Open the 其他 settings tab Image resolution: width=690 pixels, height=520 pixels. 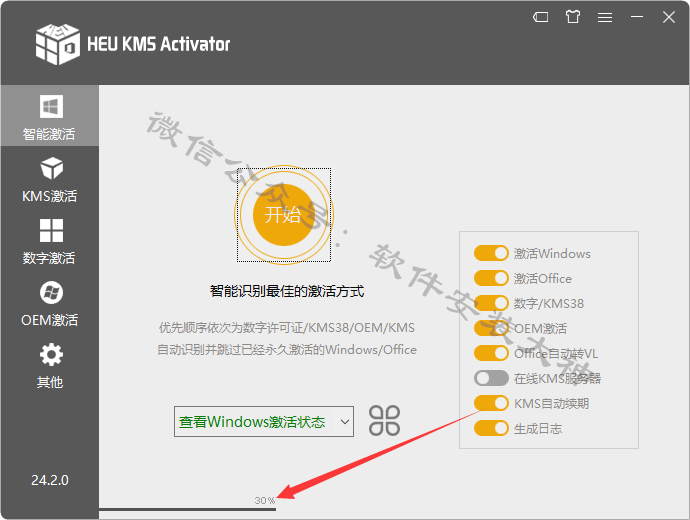tap(50, 366)
